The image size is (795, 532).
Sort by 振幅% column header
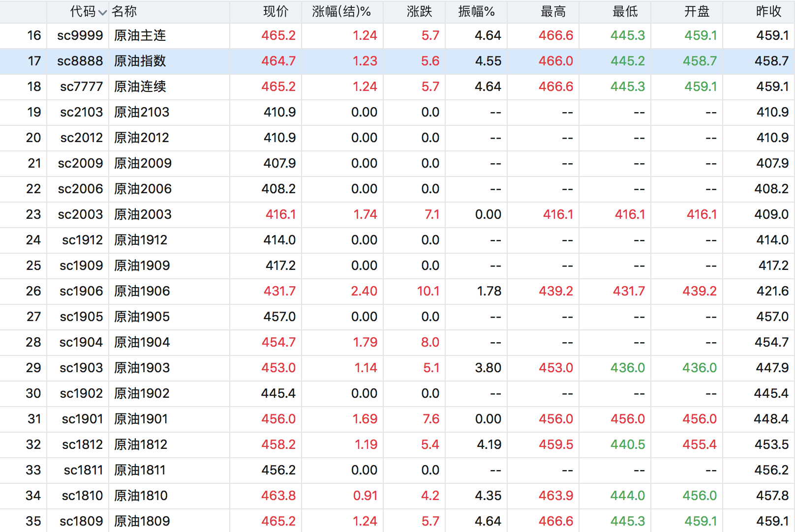(x=476, y=11)
